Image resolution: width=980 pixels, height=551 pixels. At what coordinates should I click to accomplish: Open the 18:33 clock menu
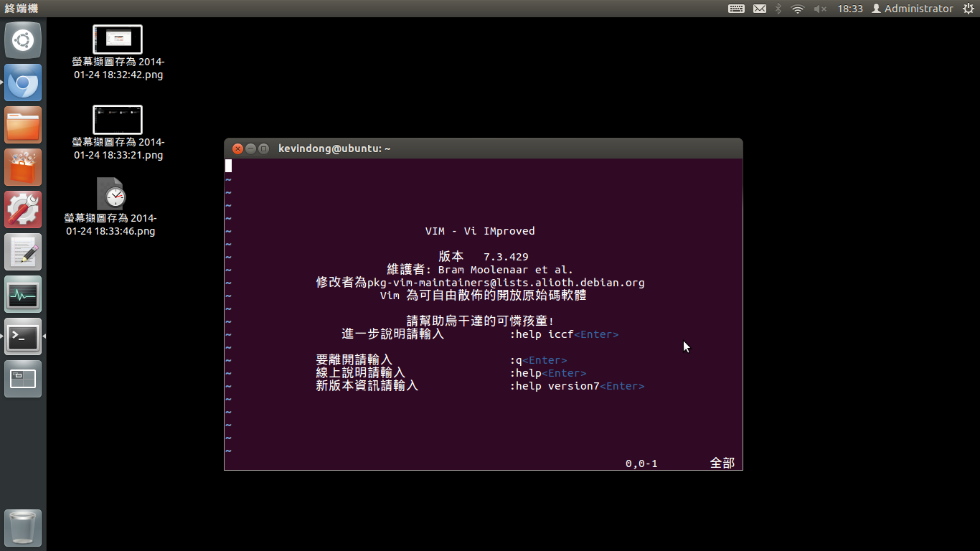tap(850, 9)
